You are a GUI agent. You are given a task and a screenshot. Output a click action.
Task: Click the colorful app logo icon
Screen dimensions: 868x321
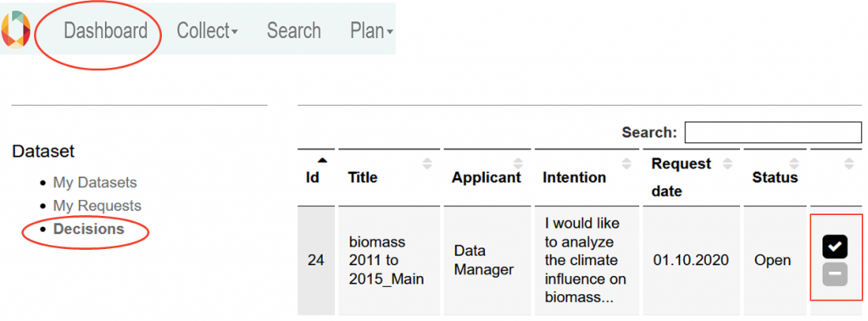point(15,30)
